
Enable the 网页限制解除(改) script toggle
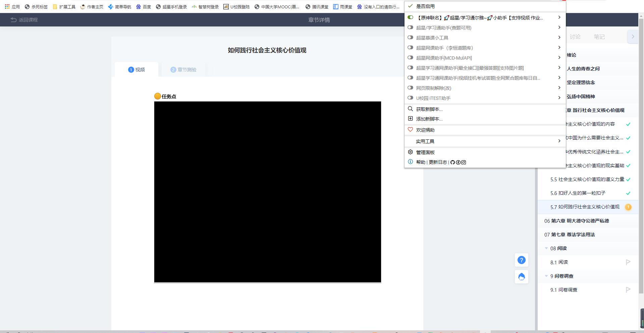tap(410, 88)
